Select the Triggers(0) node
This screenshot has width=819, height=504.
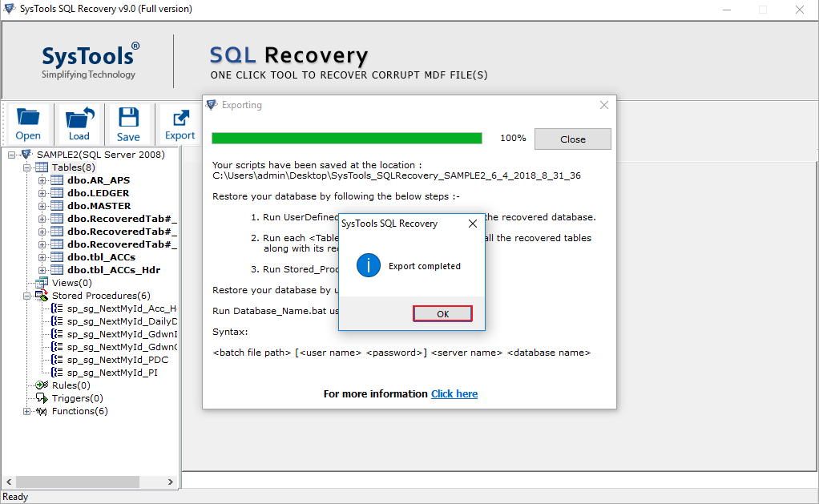pyautogui.click(x=77, y=398)
